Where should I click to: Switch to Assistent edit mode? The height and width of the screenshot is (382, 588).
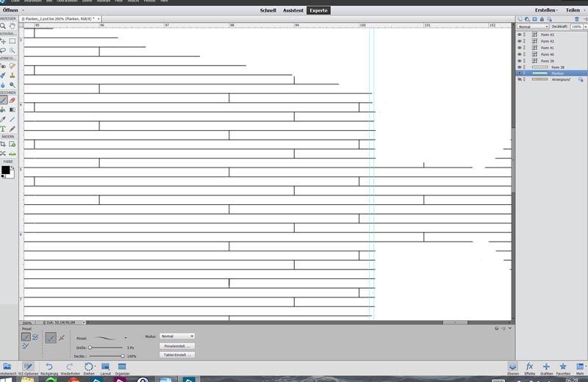(293, 10)
